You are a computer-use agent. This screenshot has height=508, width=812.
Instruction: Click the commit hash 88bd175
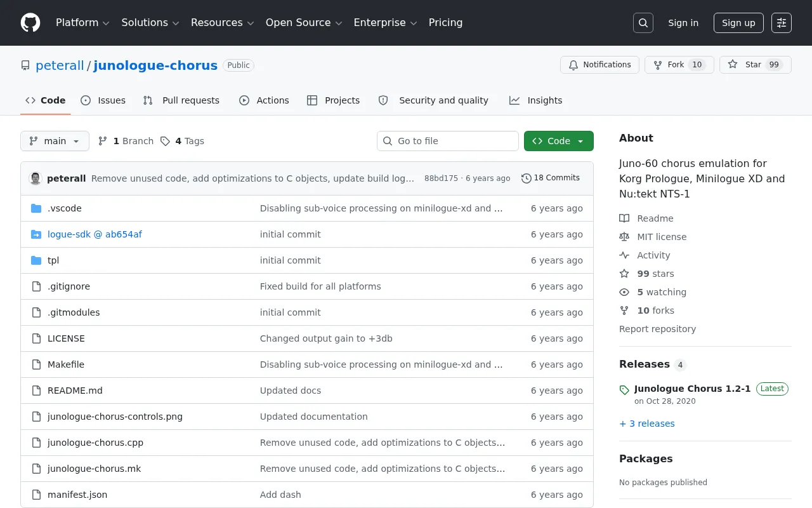click(x=441, y=178)
